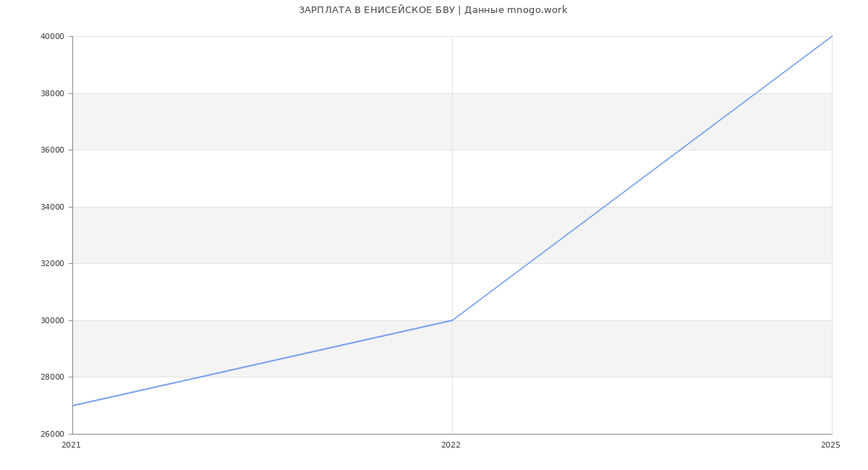
Task: Click the line where it crosses 38000
Action: click(x=756, y=93)
